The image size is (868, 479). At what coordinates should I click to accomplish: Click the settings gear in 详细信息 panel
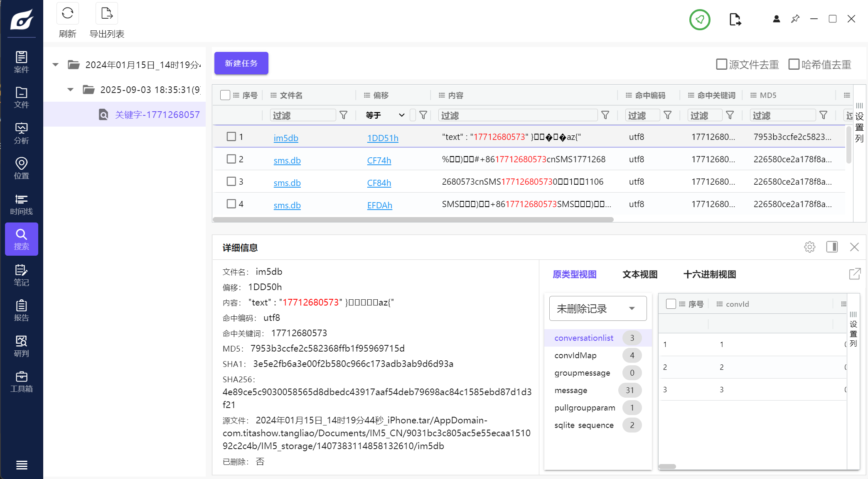coord(809,247)
